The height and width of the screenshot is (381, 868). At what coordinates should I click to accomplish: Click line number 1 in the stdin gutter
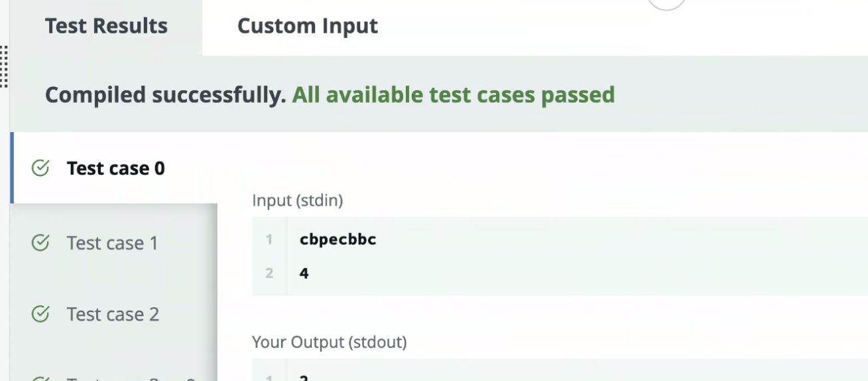[x=269, y=240]
